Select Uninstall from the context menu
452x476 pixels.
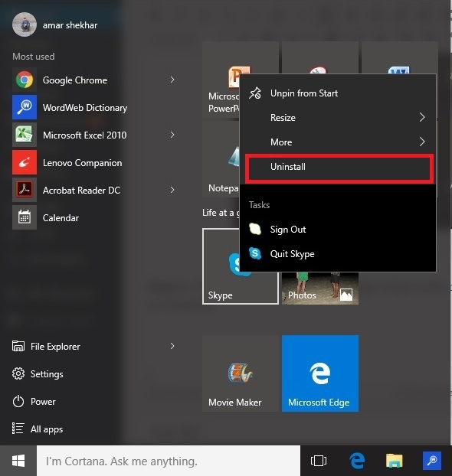[x=339, y=168]
